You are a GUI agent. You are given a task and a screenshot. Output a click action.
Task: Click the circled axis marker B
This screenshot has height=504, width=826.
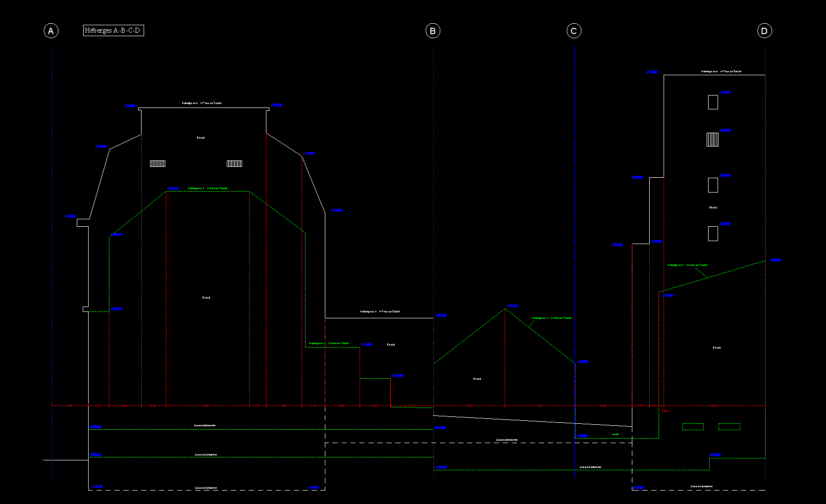[x=433, y=31]
